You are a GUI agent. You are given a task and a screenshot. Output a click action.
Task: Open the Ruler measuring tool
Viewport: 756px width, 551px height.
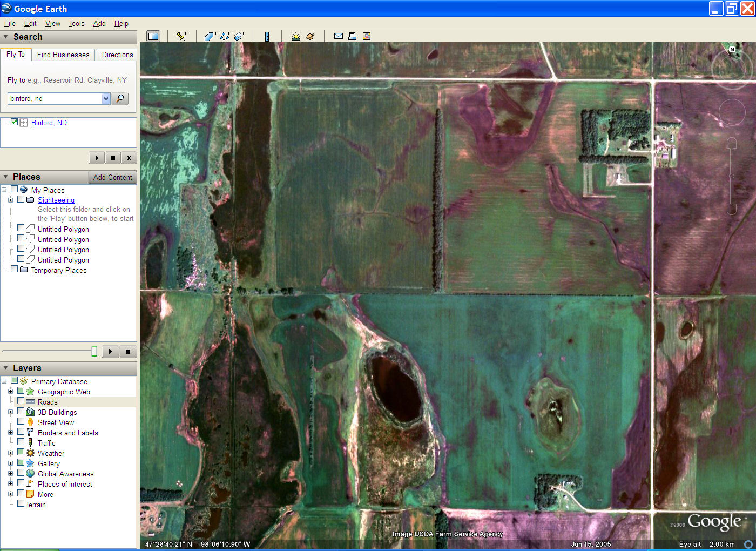[x=267, y=36]
